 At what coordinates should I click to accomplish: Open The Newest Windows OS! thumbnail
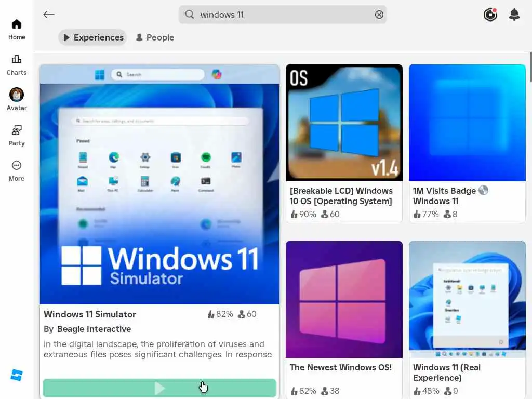[344, 300]
